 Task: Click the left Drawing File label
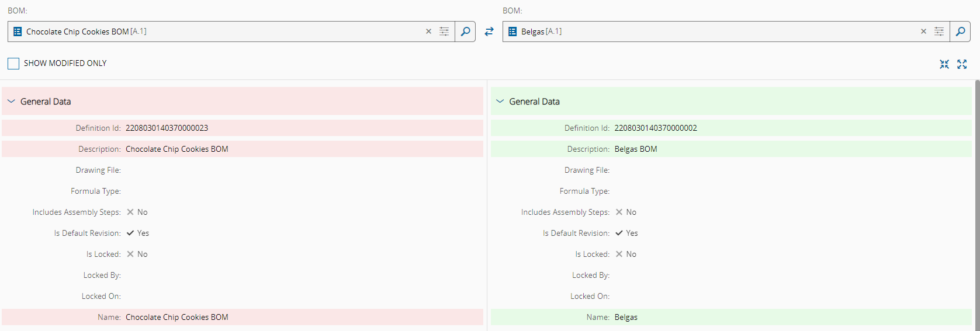(98, 170)
